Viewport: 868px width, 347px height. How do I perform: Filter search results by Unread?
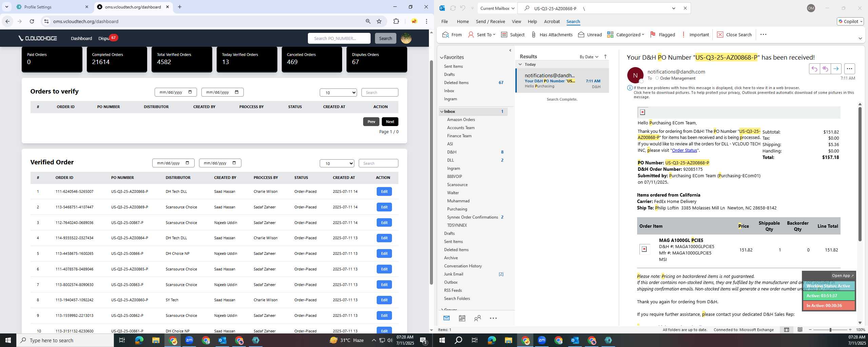590,35
